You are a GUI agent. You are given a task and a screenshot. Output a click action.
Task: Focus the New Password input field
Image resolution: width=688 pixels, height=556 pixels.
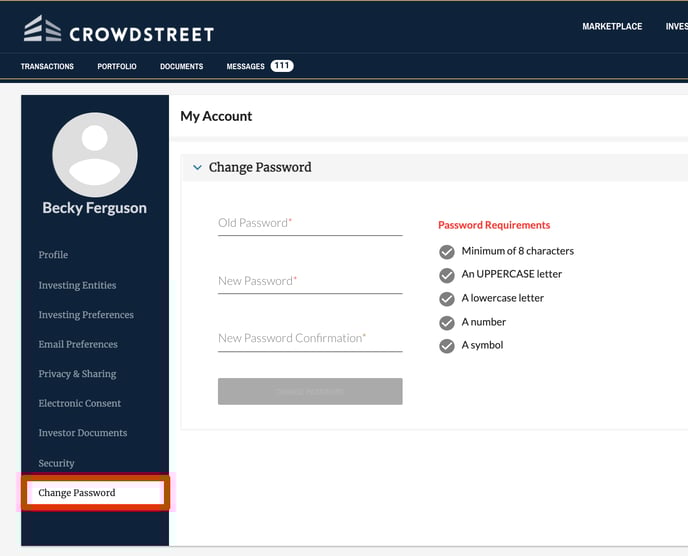[x=310, y=283]
